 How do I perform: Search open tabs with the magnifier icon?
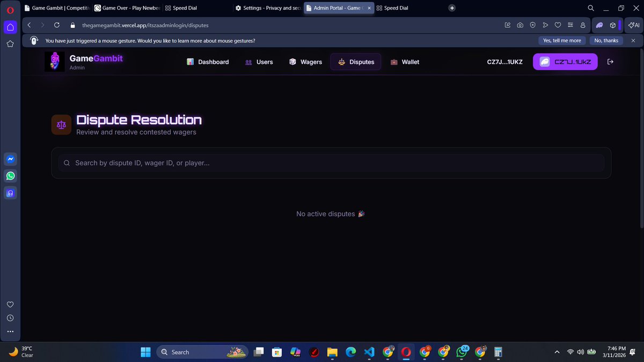591,8
